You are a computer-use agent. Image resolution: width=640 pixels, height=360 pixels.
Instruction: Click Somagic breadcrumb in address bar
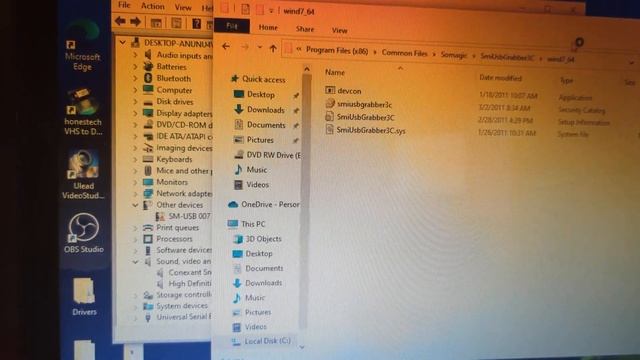tap(453, 55)
